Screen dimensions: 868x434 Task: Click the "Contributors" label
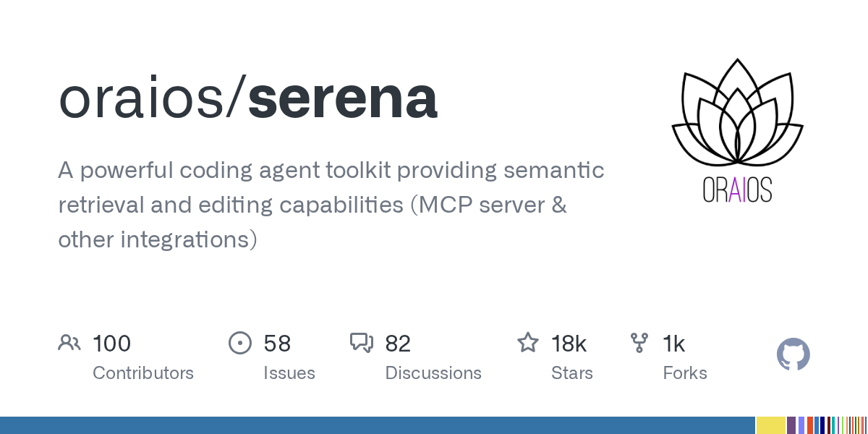(143, 373)
